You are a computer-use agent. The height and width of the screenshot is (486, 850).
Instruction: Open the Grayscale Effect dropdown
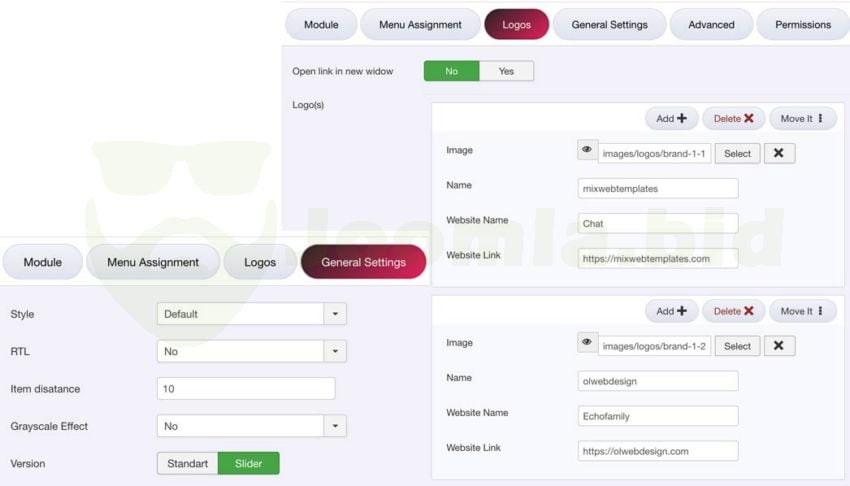(252, 426)
